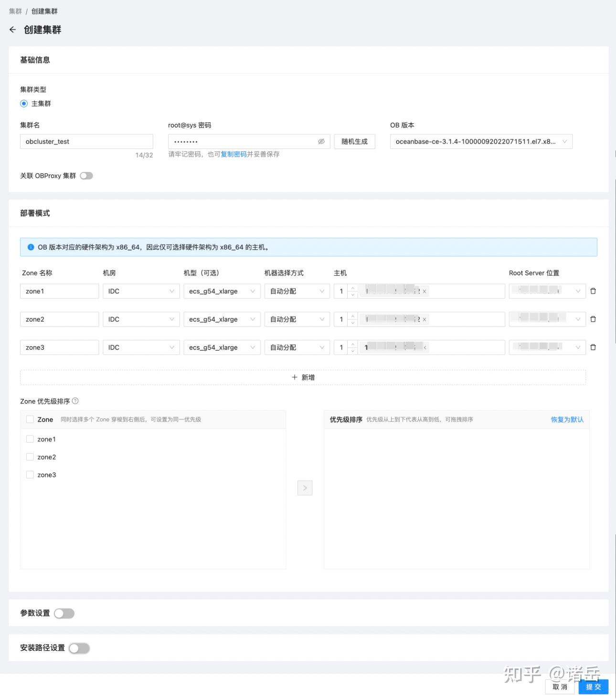Image resolution: width=616 pixels, height=699 pixels.
Task: Delete the zone1 row using its trash icon
Action: (x=593, y=291)
